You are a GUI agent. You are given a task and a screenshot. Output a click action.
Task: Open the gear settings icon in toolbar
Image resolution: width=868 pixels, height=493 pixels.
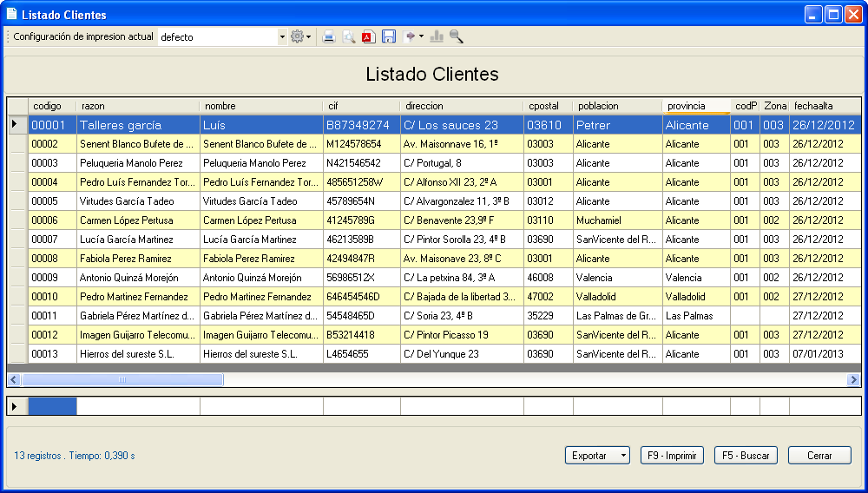pos(299,36)
